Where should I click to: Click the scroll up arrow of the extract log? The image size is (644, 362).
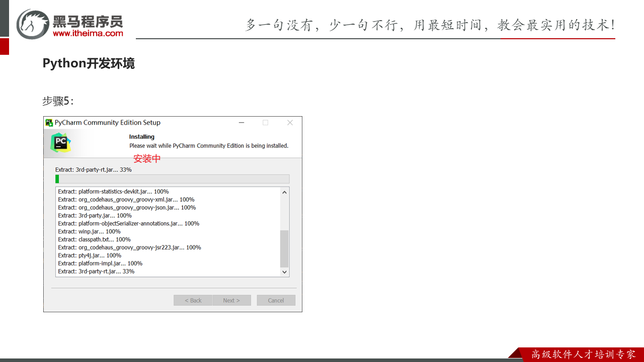tap(284, 192)
